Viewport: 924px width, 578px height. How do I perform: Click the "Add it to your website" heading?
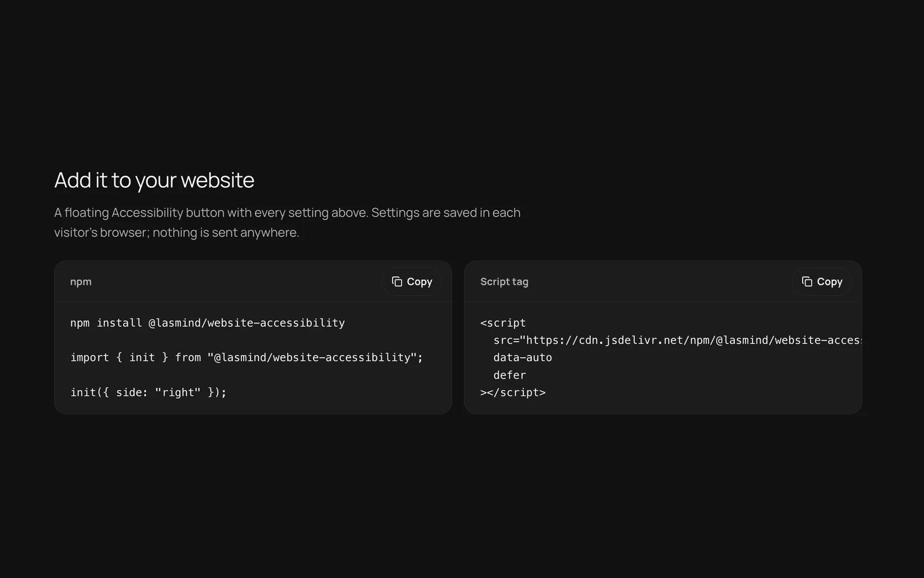click(x=154, y=180)
